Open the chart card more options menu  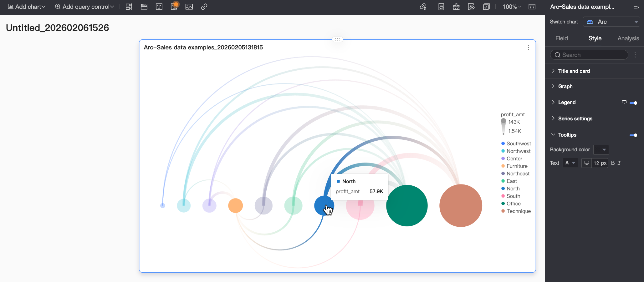(529, 48)
